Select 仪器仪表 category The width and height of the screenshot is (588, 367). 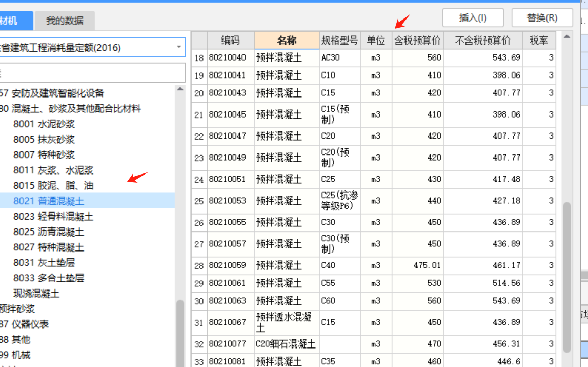click(25, 324)
